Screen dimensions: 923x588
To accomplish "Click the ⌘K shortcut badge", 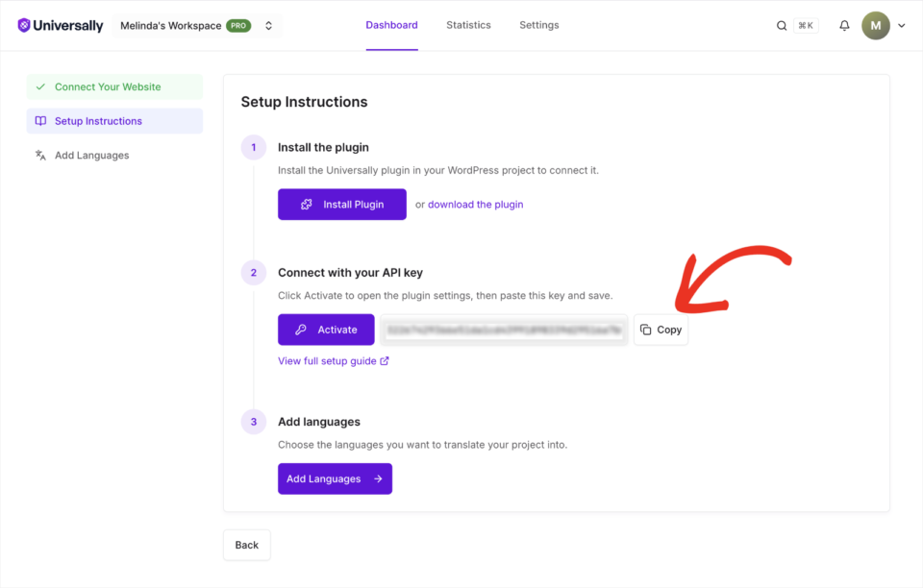I will point(806,25).
